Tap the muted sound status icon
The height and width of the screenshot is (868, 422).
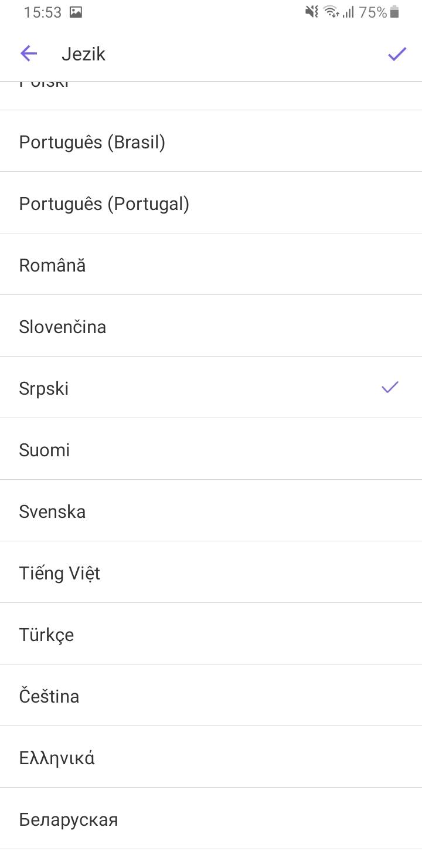point(312,12)
